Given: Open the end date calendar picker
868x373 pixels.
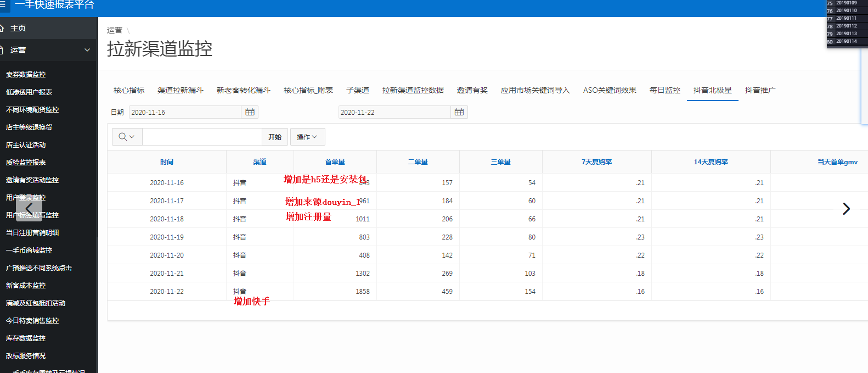Looking at the screenshot, I should (459, 112).
